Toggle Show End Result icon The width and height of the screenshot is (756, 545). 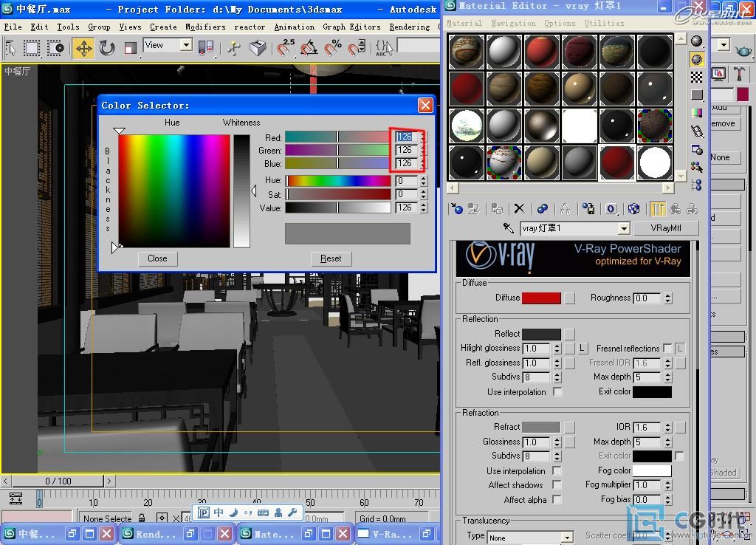click(658, 208)
